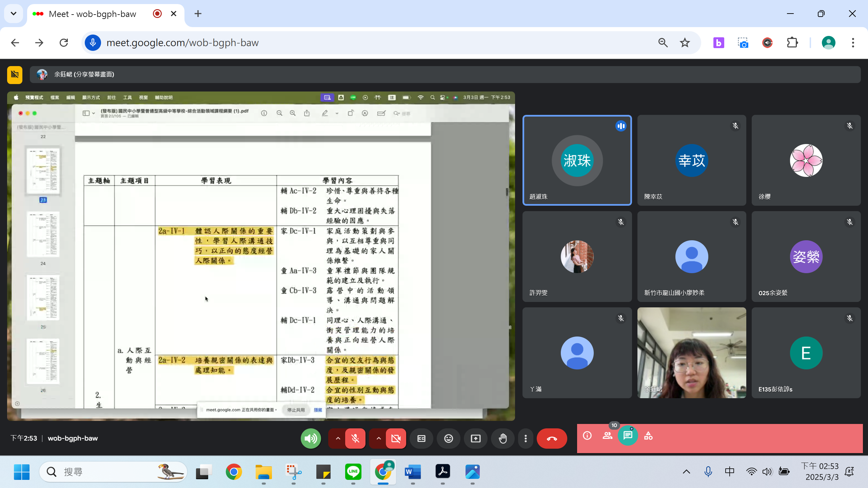The image size is (868, 488).
Task: Expand audio settings arrow beside microphone
Action: pos(338,439)
